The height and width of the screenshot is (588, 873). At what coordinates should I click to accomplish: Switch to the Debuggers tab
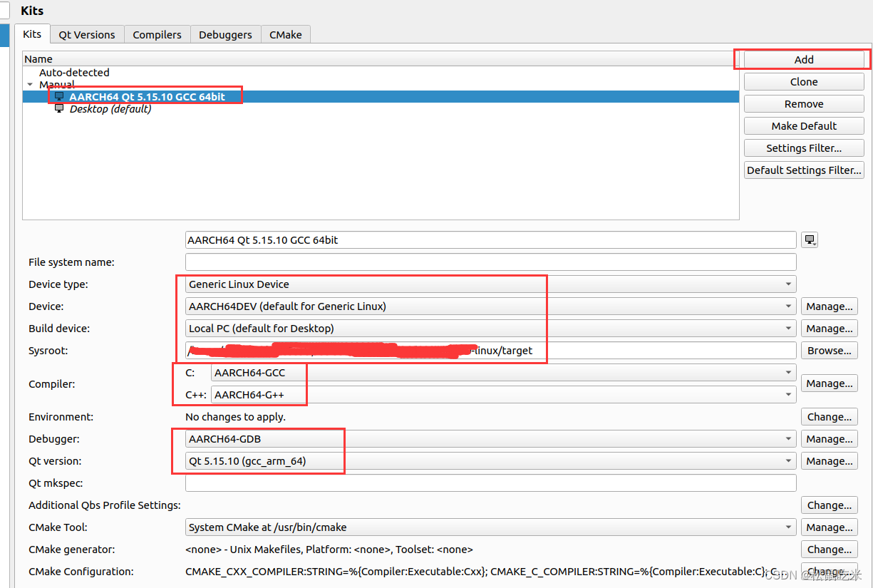(x=225, y=34)
